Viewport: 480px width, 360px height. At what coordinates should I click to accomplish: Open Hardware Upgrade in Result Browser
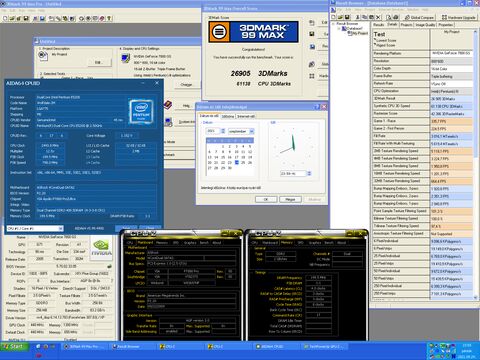pos(458,17)
